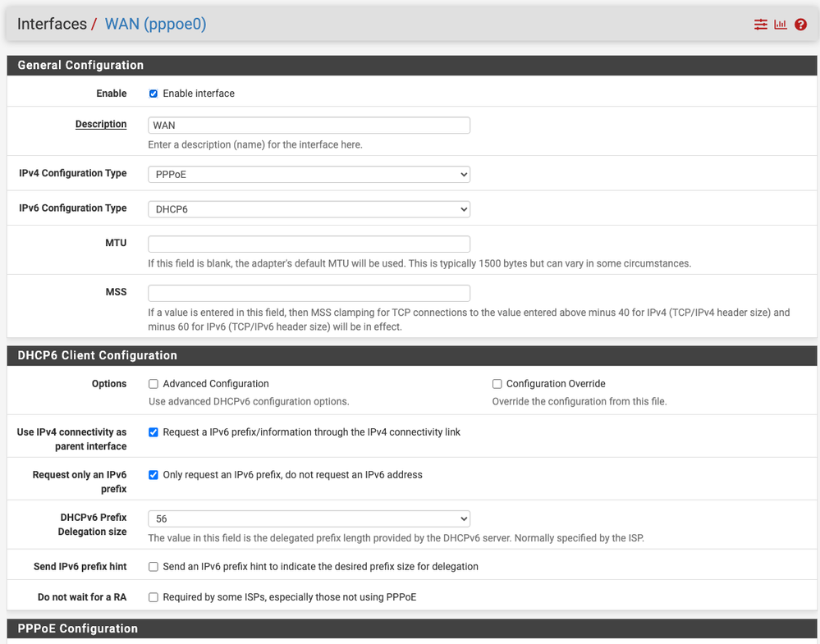Screen dimensions: 820x644
Task: Click the underlined Description label
Action: tap(101, 125)
